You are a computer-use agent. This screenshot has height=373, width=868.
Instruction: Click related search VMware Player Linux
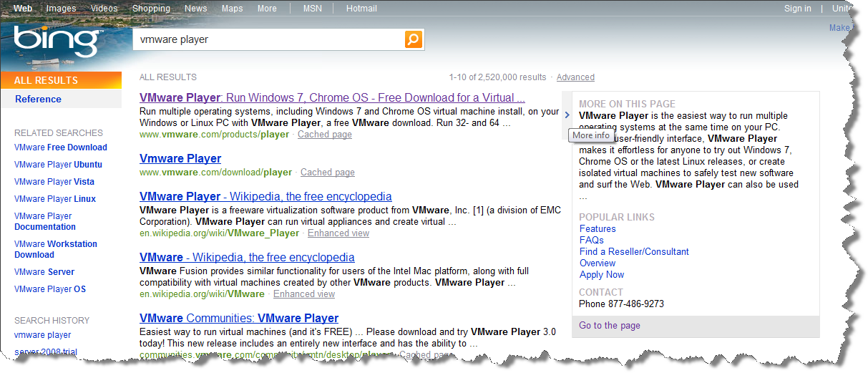(55, 199)
